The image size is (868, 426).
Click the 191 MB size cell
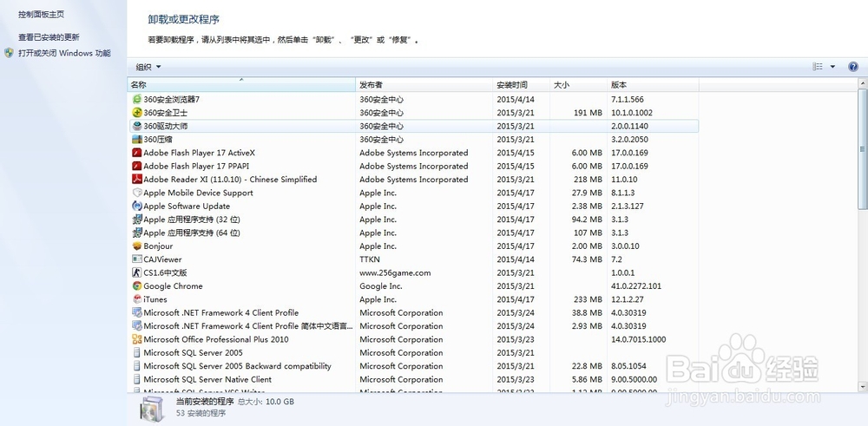pyautogui.click(x=589, y=113)
